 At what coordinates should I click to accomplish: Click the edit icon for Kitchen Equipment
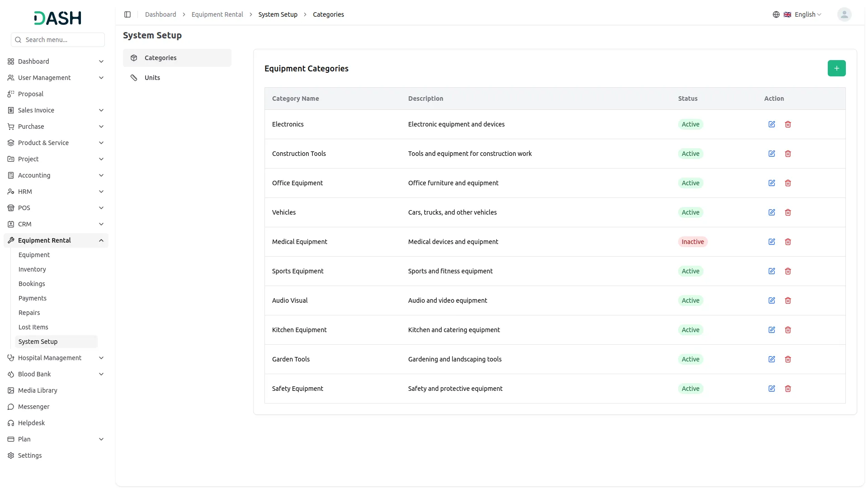pos(772,330)
